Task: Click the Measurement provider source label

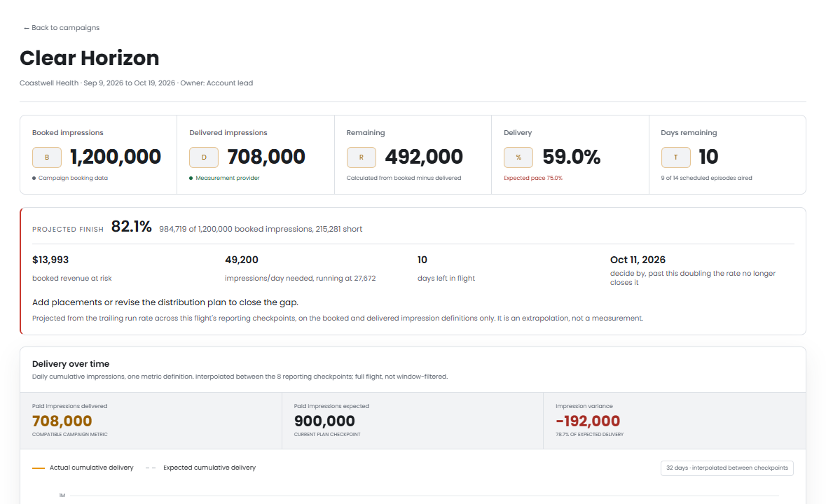Action: (228, 178)
